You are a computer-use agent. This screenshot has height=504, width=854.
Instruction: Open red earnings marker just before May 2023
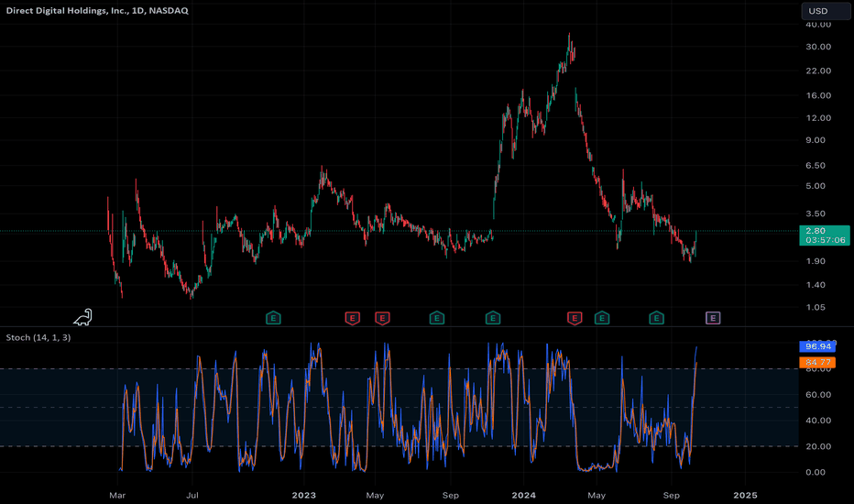click(x=382, y=318)
